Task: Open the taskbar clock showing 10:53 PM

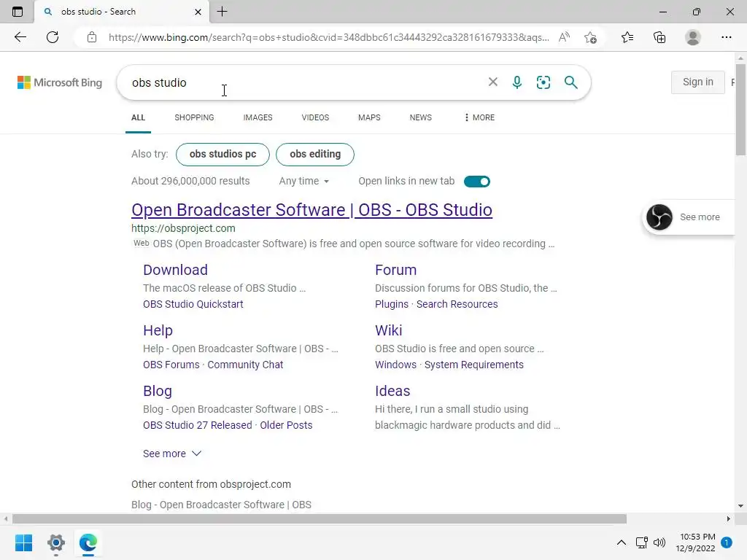Action: click(695, 542)
